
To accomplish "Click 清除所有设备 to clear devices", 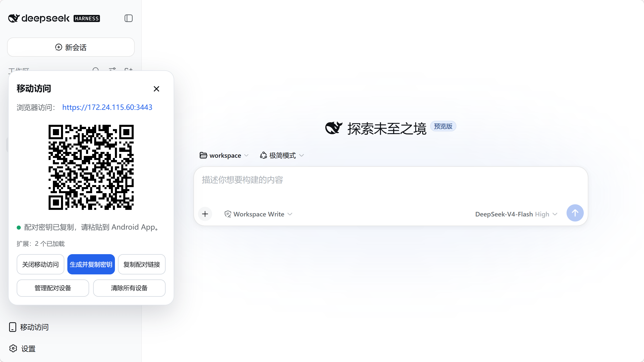I will 129,288.
